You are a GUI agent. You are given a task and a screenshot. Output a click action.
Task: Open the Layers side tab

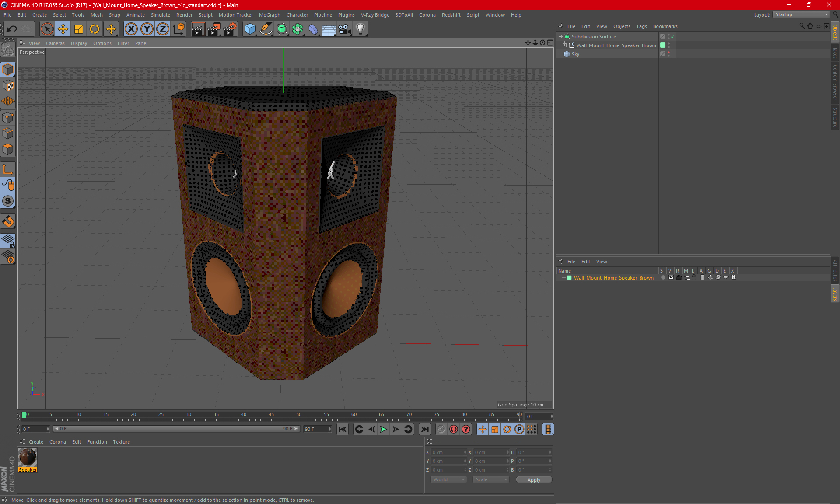[835, 294]
